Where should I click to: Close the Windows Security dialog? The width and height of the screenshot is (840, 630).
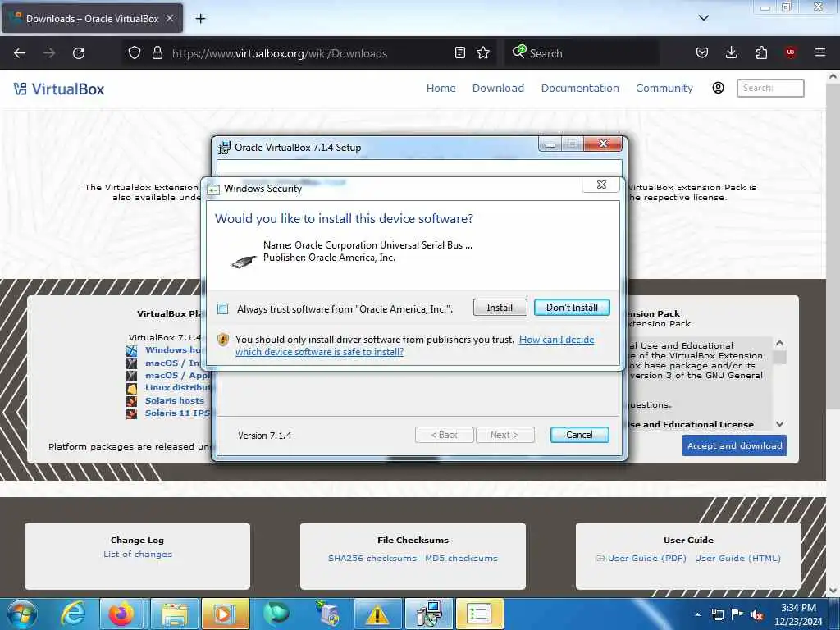click(601, 185)
